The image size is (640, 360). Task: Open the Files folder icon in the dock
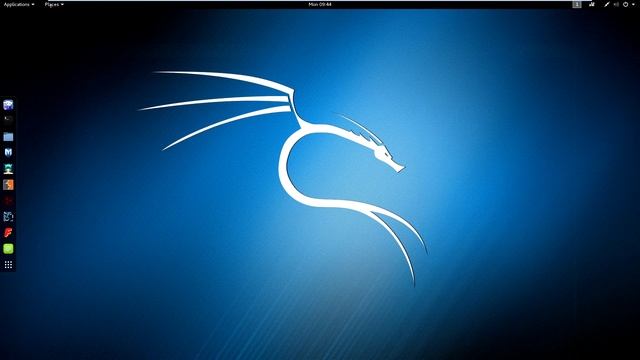[8, 137]
